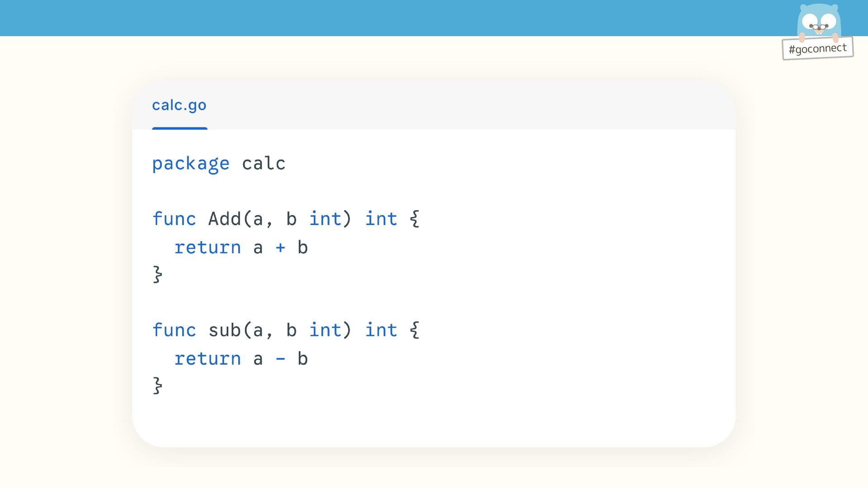Click the #goconnect hashtag sign
868x488 pixels.
[817, 48]
